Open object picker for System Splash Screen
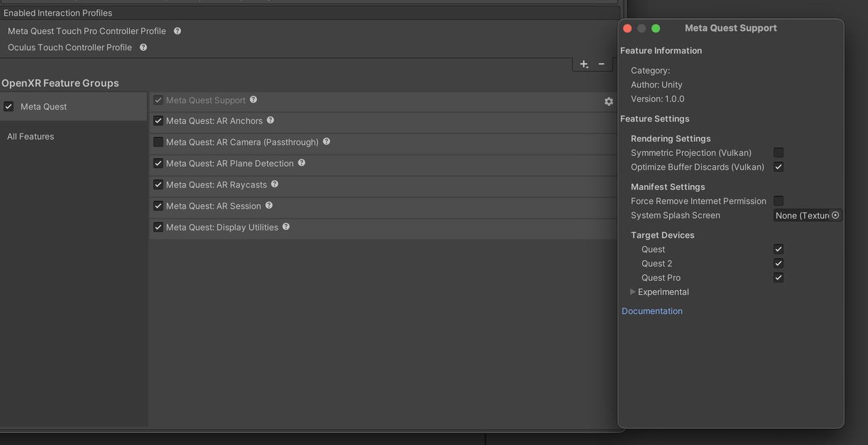The width and height of the screenshot is (868, 445). [x=835, y=215]
